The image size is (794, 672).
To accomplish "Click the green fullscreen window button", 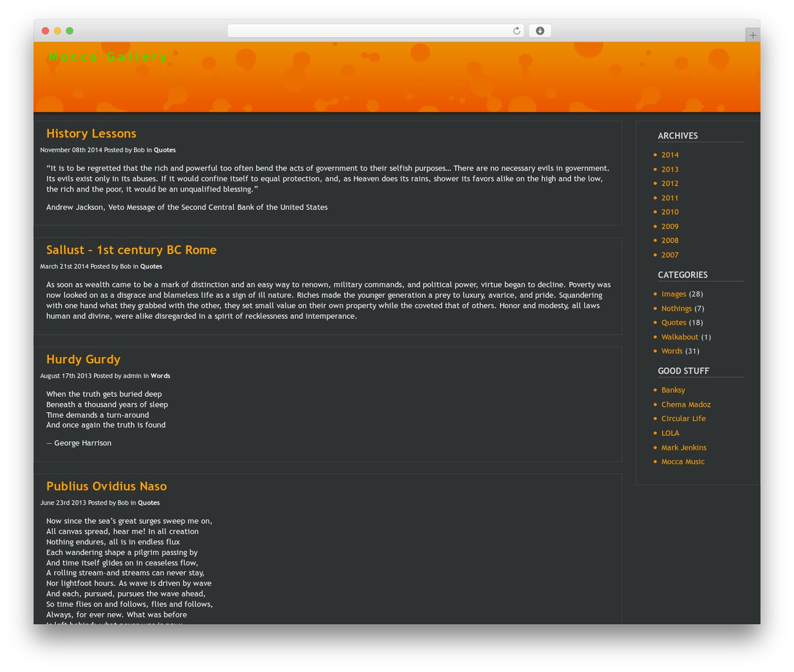I will point(69,31).
